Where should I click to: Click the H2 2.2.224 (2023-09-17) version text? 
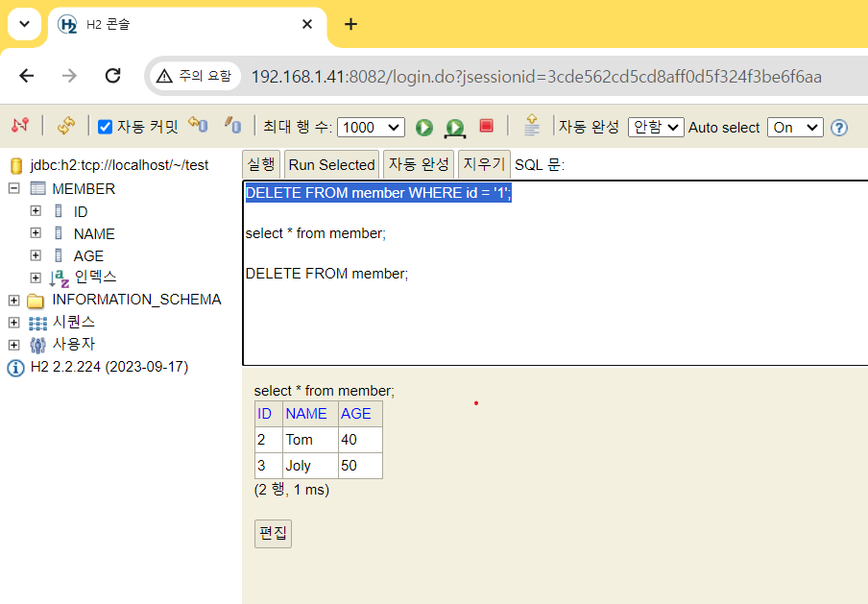(109, 367)
